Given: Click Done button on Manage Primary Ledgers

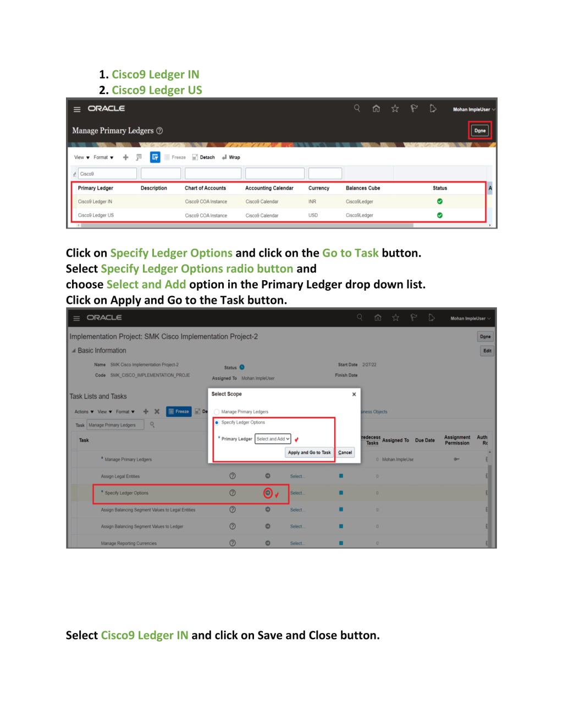Looking at the screenshot, I should click(480, 131).
